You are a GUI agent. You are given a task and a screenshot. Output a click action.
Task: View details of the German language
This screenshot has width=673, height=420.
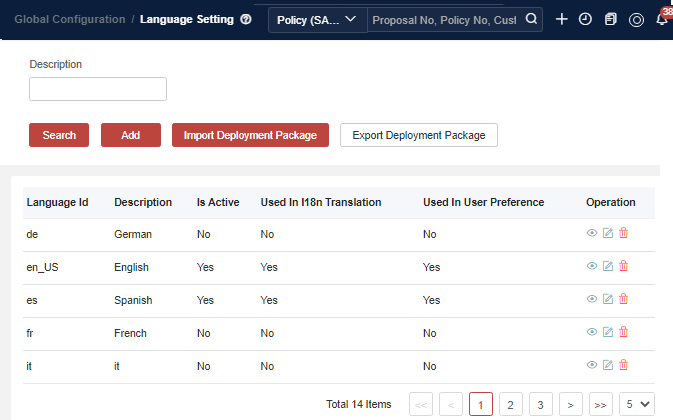pyautogui.click(x=591, y=234)
